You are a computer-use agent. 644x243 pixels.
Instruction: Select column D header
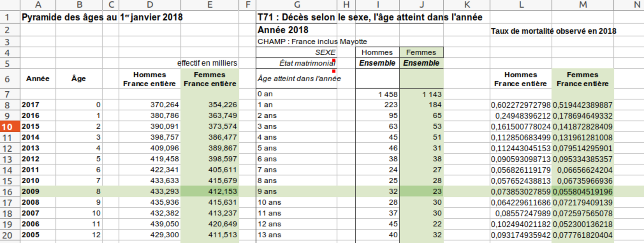(150, 5)
